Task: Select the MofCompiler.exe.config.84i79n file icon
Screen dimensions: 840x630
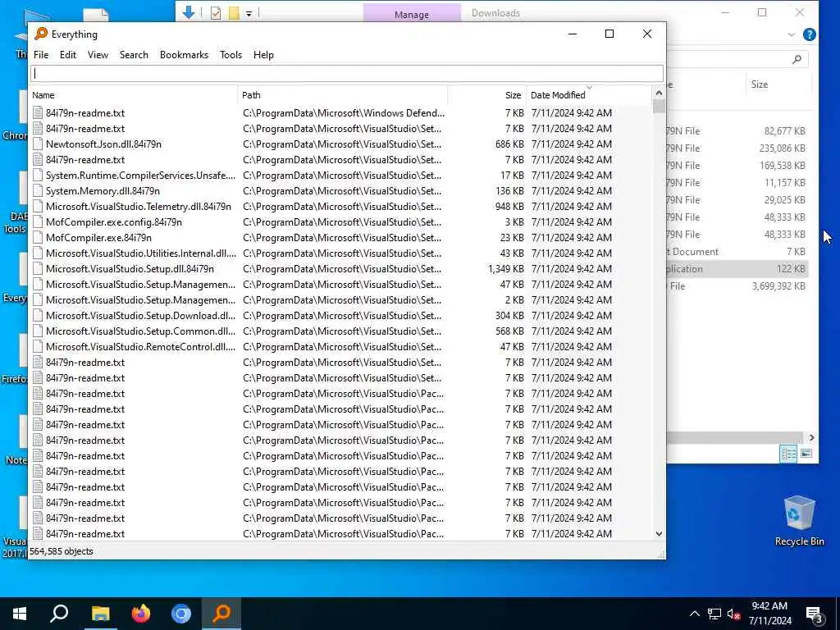Action: point(38,221)
